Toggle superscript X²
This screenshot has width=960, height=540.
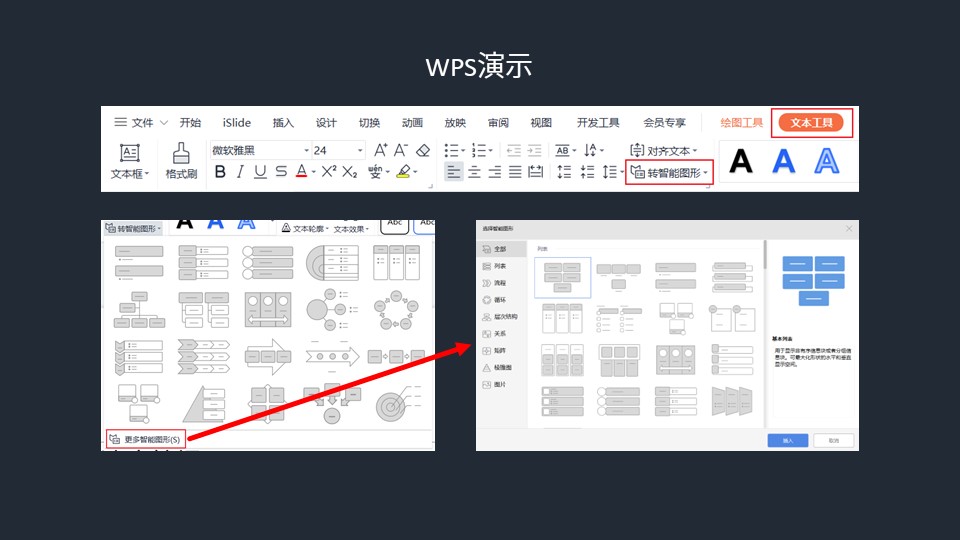(329, 171)
